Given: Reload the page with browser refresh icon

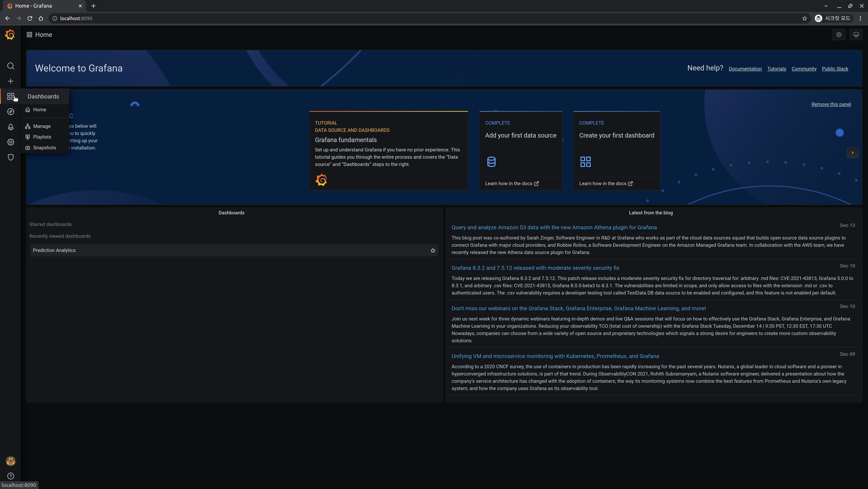Looking at the screenshot, I should click(30, 18).
